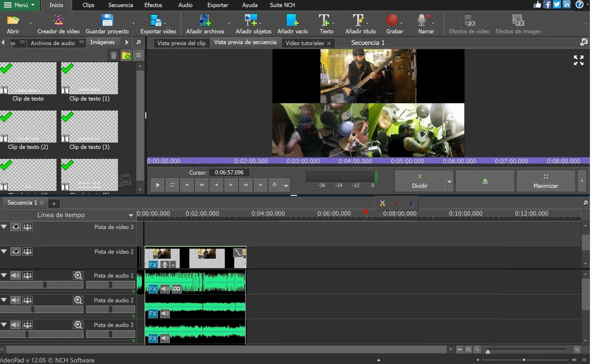Open the playback speed dropdown arrow

click(286, 186)
